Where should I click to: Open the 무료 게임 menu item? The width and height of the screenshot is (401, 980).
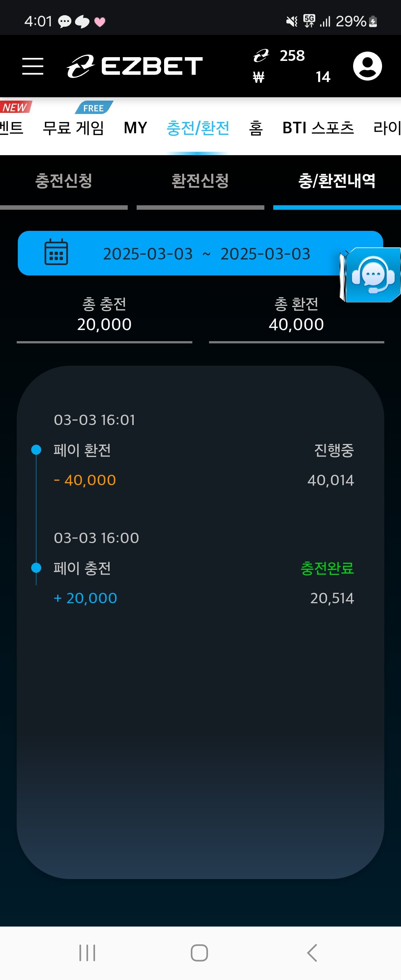tap(74, 128)
